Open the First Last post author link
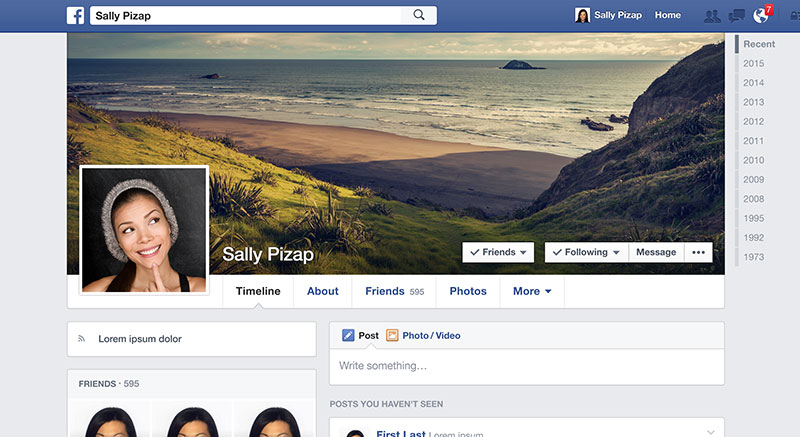 (x=401, y=433)
